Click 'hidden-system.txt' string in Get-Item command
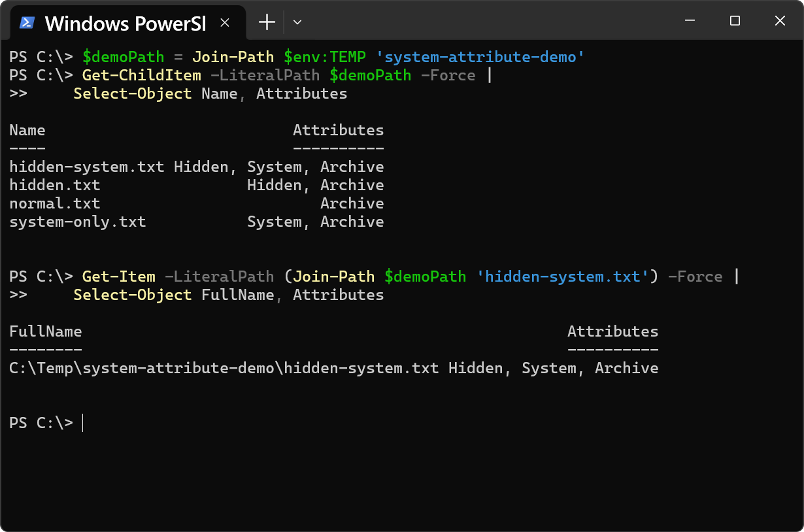This screenshot has height=532, width=804. (563, 276)
